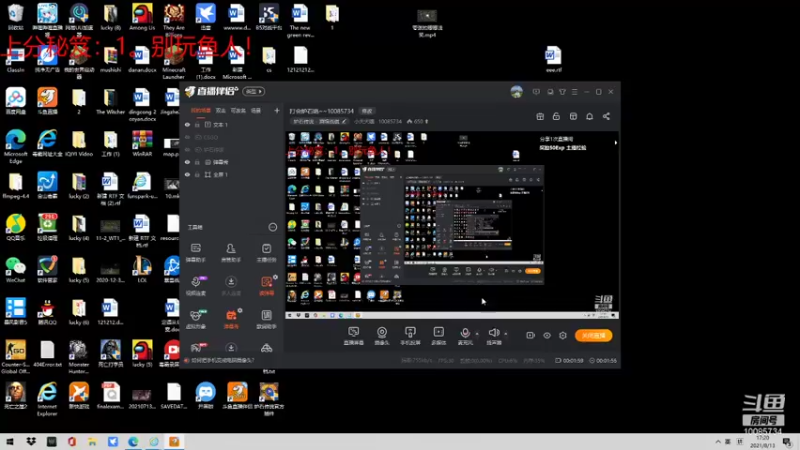Screen dimensions: 800x450
Task: Expand the microphone options arrow
Action: [x=477, y=334]
